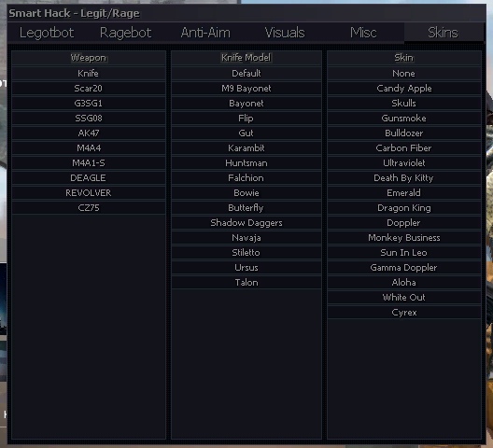Pick M9 Bayonet knife model
Image resolution: width=493 pixels, height=448 pixels.
[246, 89]
